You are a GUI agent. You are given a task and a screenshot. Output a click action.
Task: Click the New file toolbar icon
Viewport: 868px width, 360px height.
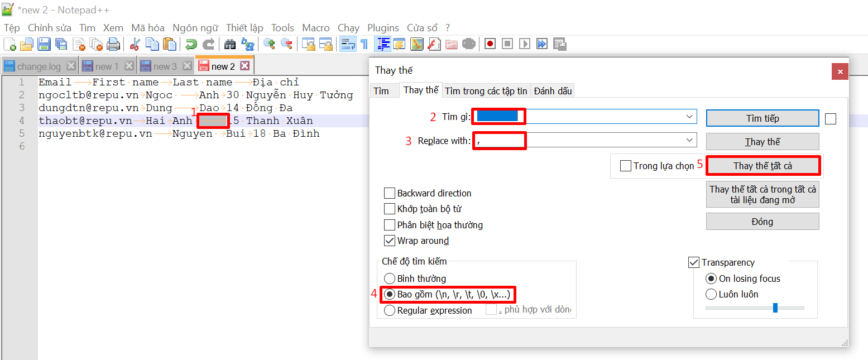[x=9, y=44]
